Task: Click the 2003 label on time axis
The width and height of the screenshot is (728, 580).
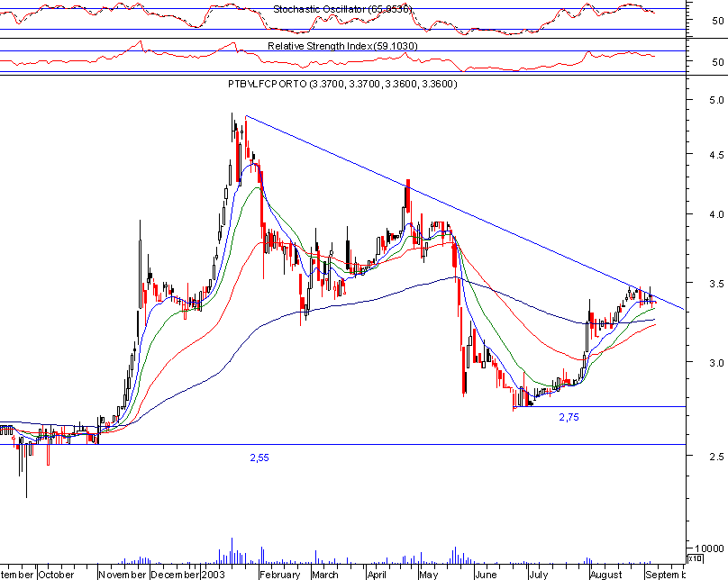Action: (x=214, y=575)
